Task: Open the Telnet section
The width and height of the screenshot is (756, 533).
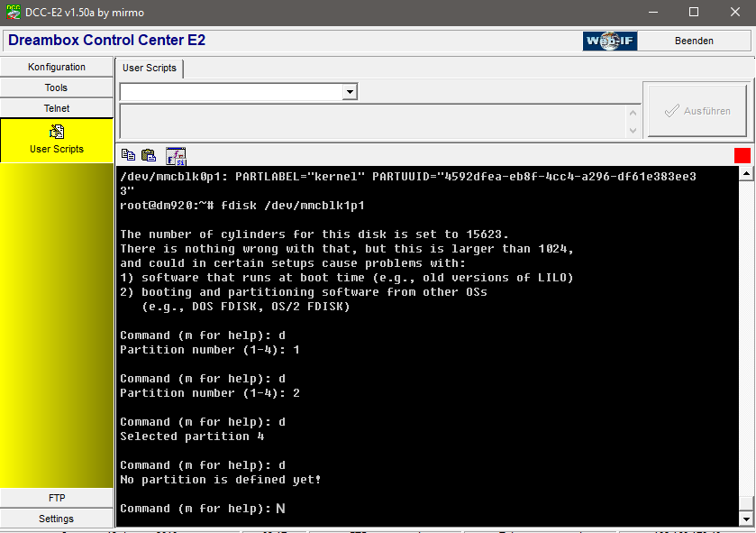Action: pos(57,109)
